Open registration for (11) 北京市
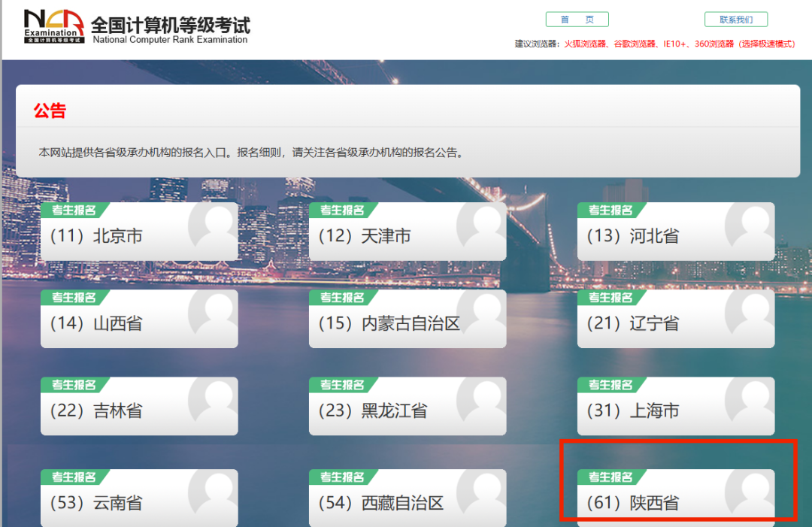Viewport: 812px width, 527px height. tap(139, 232)
